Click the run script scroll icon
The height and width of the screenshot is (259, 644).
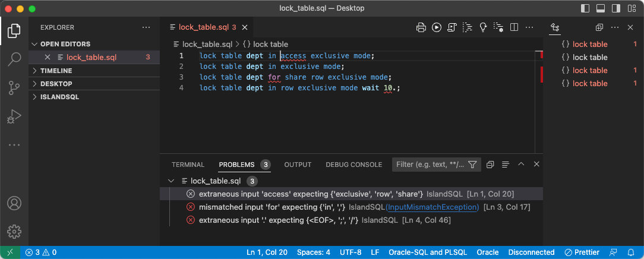(x=452, y=27)
